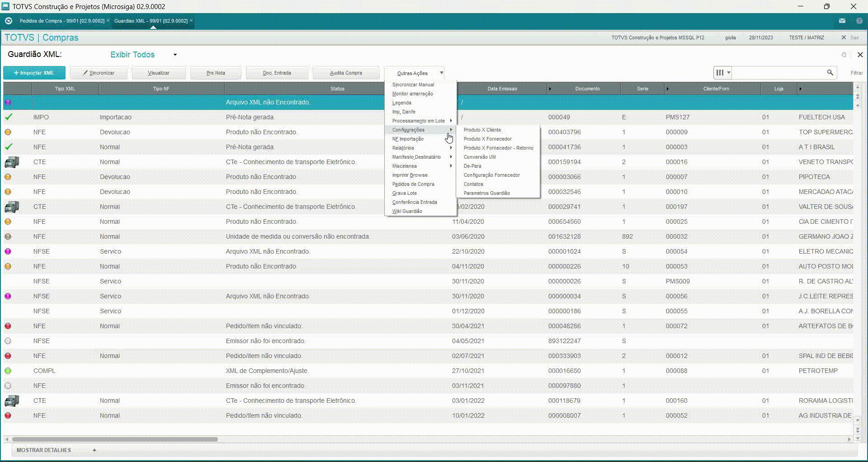Click the horizontal scrollbar thumb
The width and height of the screenshot is (868, 462).
click(115, 439)
